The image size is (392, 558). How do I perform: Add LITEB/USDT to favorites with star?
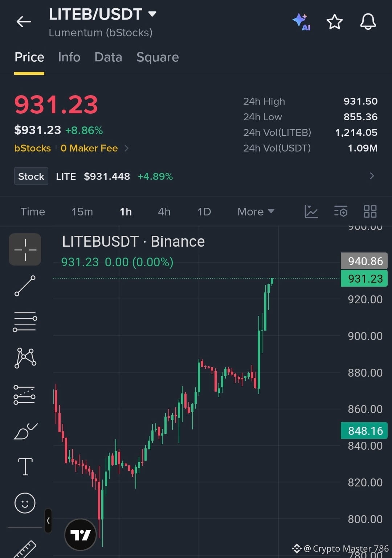coord(334,22)
